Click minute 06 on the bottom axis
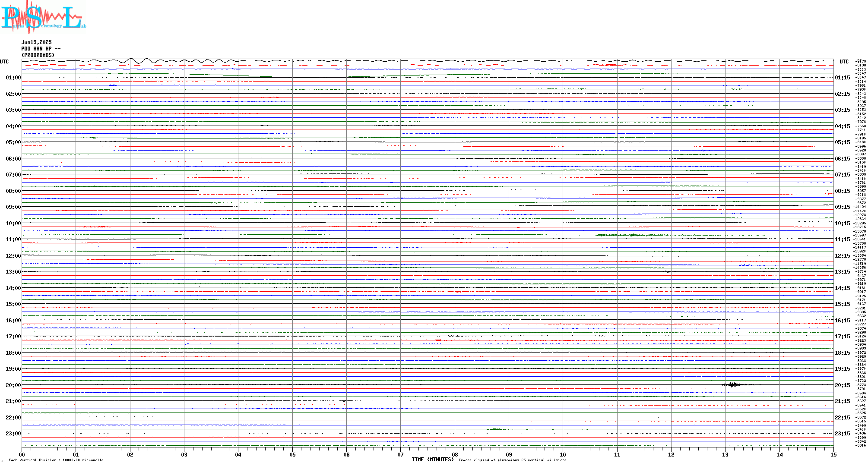Image resolution: width=868 pixels, height=466 pixels. tap(346, 454)
